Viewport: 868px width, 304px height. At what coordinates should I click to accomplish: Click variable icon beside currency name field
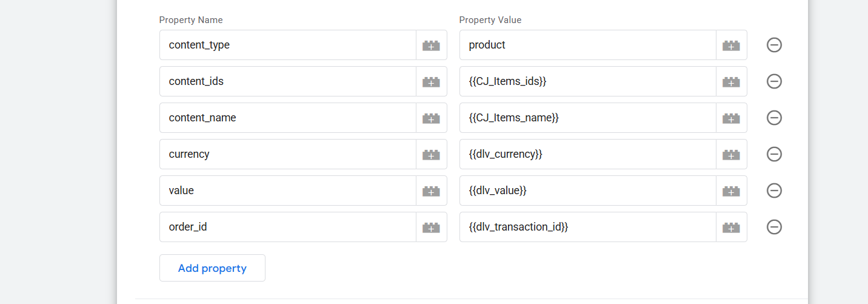tap(431, 154)
